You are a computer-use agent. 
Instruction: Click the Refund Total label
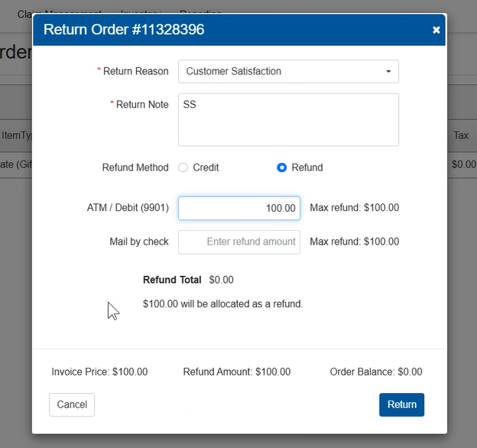[x=172, y=280]
